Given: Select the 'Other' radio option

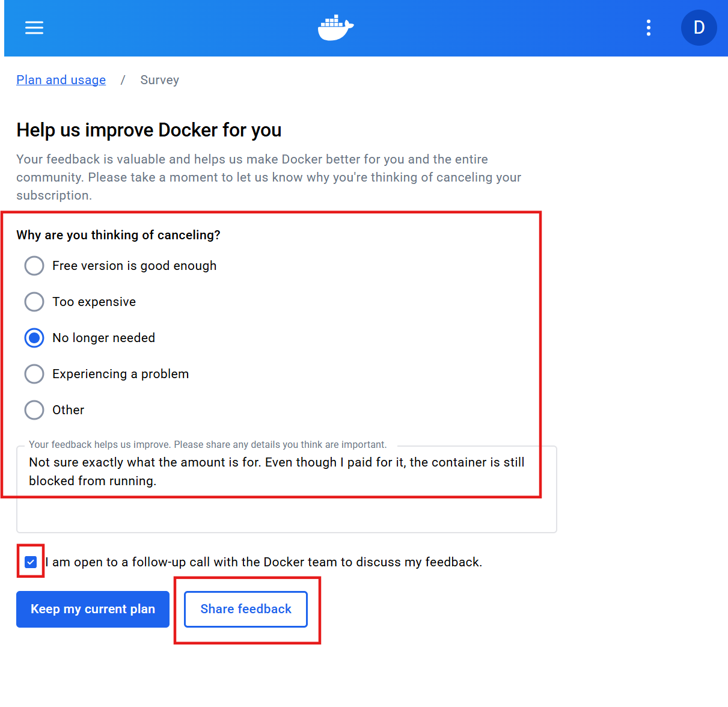Looking at the screenshot, I should click(x=34, y=410).
